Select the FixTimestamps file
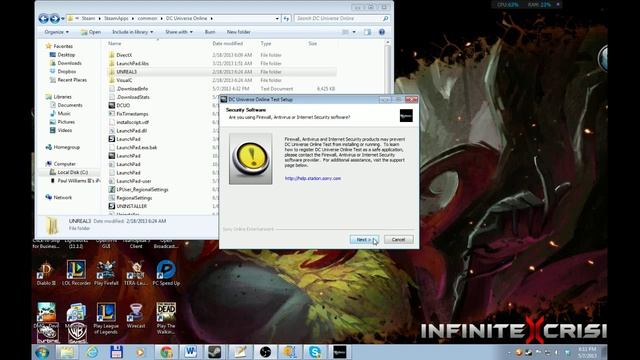The image size is (640, 360). [132, 114]
